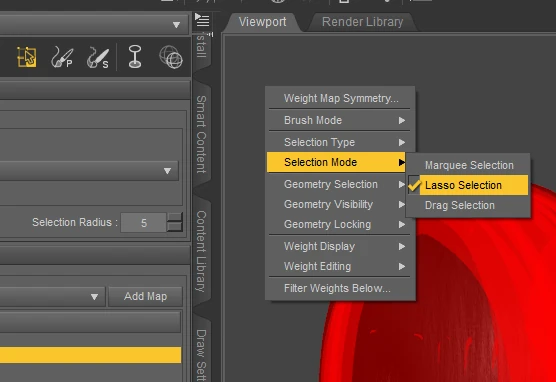This screenshot has height=382, width=556.
Task: Choose the Selection Mode menu entry
Action: pyautogui.click(x=337, y=162)
